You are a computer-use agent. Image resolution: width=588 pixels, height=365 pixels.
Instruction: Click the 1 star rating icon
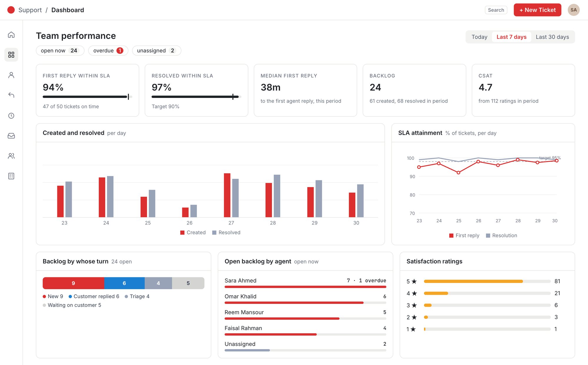[x=413, y=329]
